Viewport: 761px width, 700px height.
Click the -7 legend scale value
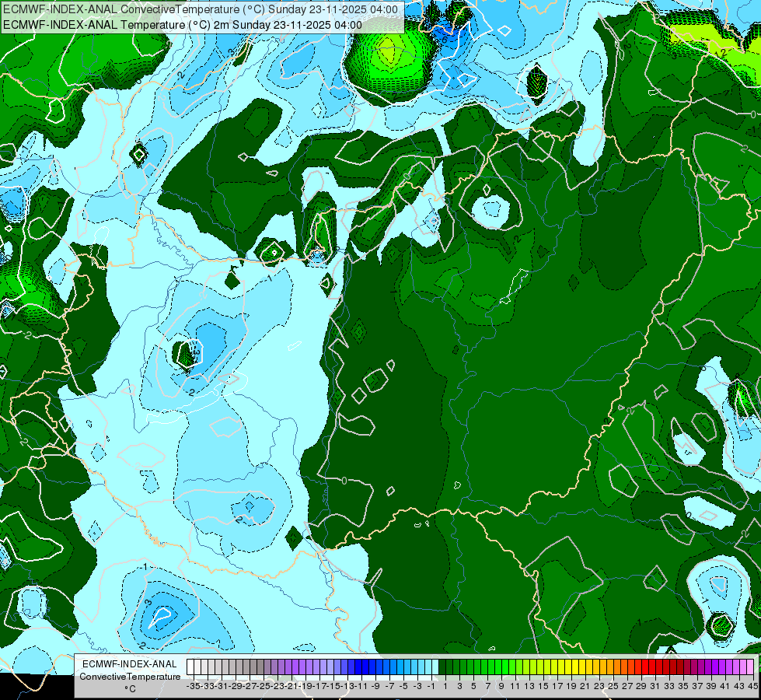click(x=389, y=686)
